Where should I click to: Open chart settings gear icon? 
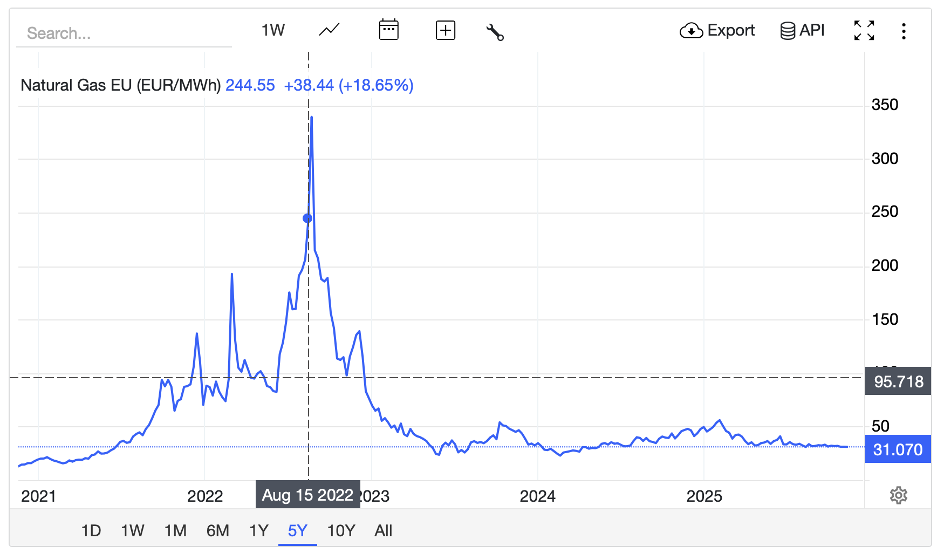tap(899, 495)
